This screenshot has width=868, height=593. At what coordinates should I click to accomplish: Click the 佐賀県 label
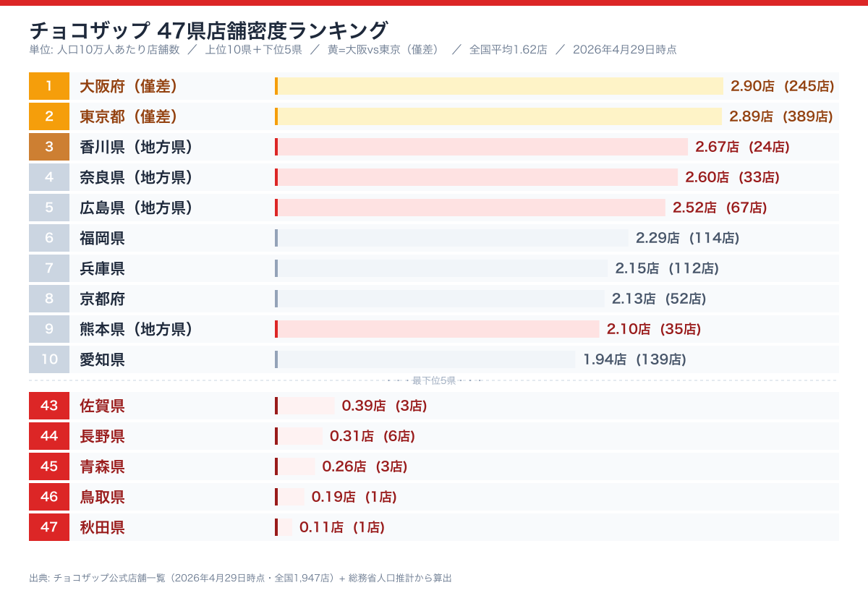[x=102, y=406]
